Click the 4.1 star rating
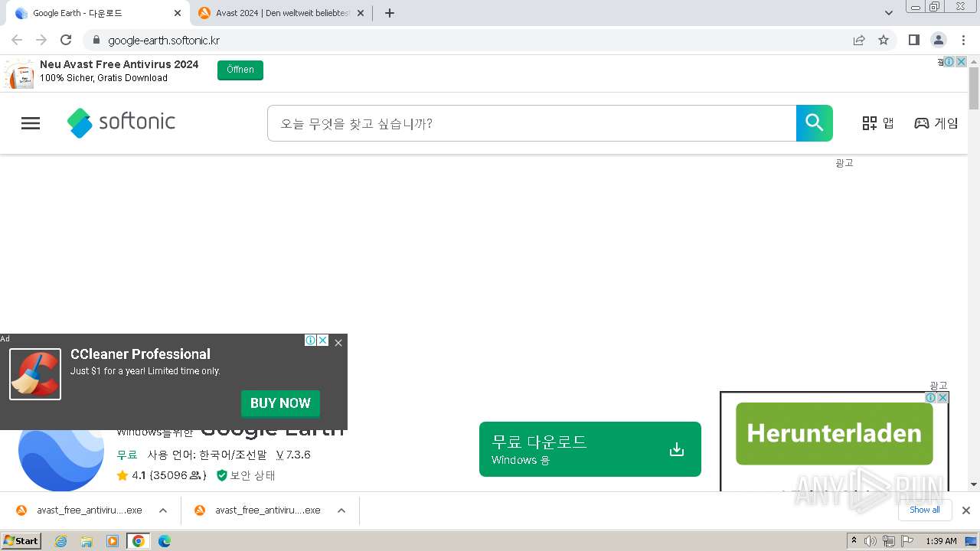The height and width of the screenshot is (551, 980). coord(162,475)
